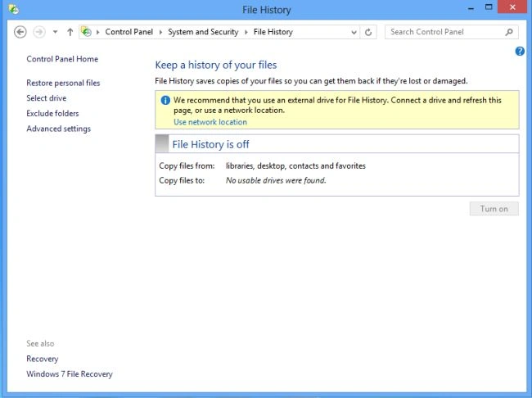The width and height of the screenshot is (532, 398).
Task: Maximize the File History window
Action: pyautogui.click(x=489, y=7)
